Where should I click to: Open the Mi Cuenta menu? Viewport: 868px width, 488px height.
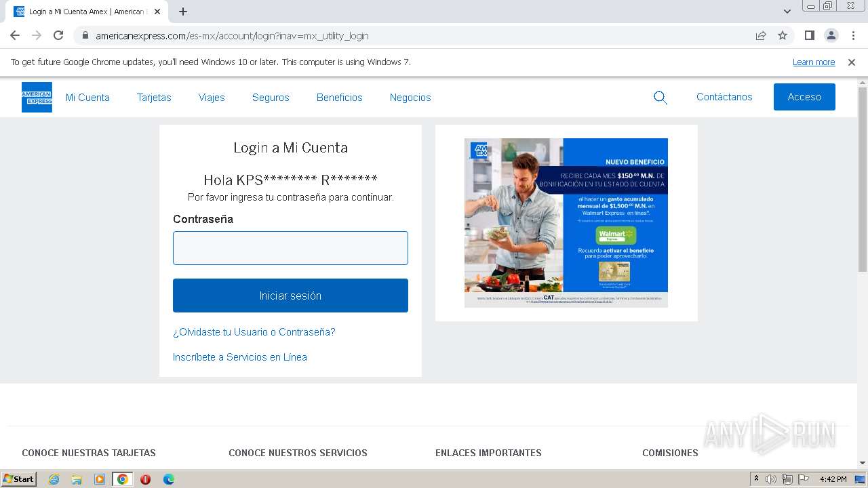pyautogui.click(x=87, y=98)
